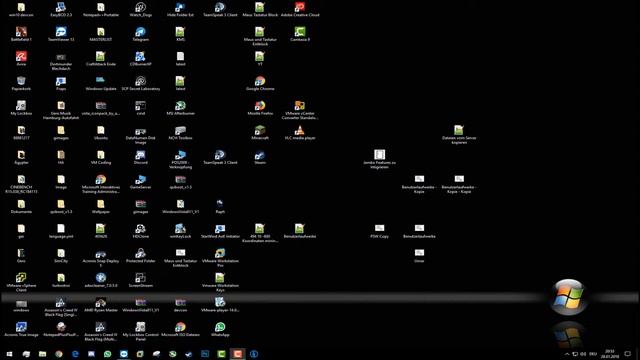Select the Ubuntu folder icon
This screenshot has width=640, height=360.
[101, 132]
